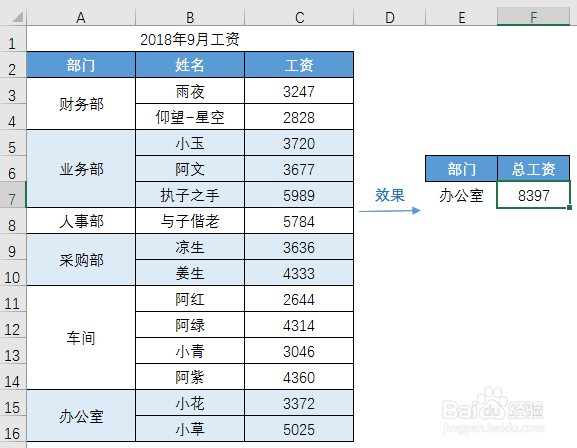Select row 16 header
This screenshot has height=448, width=577.
coord(13,429)
